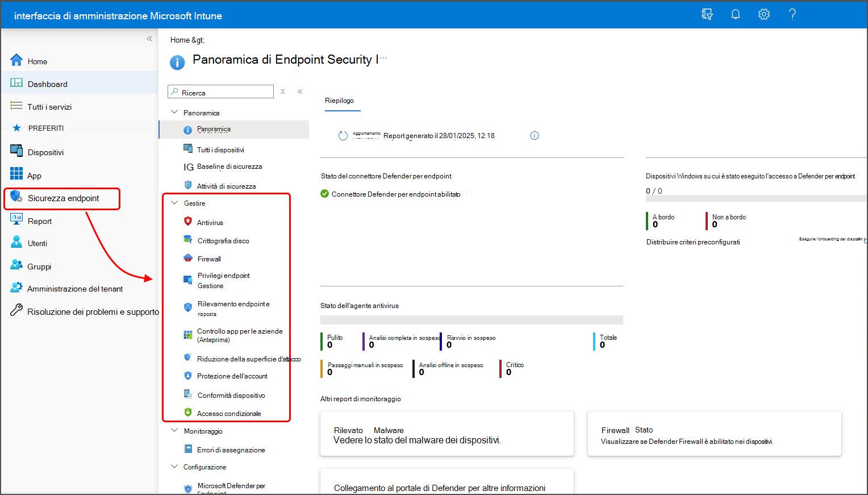
Task: Switch to the Riepilogo tab
Action: 339,101
